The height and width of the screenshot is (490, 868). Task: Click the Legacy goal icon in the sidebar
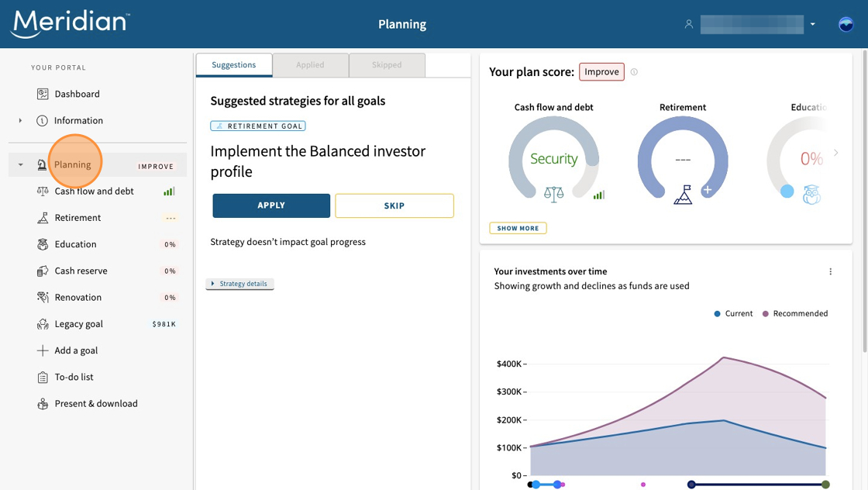pos(43,324)
